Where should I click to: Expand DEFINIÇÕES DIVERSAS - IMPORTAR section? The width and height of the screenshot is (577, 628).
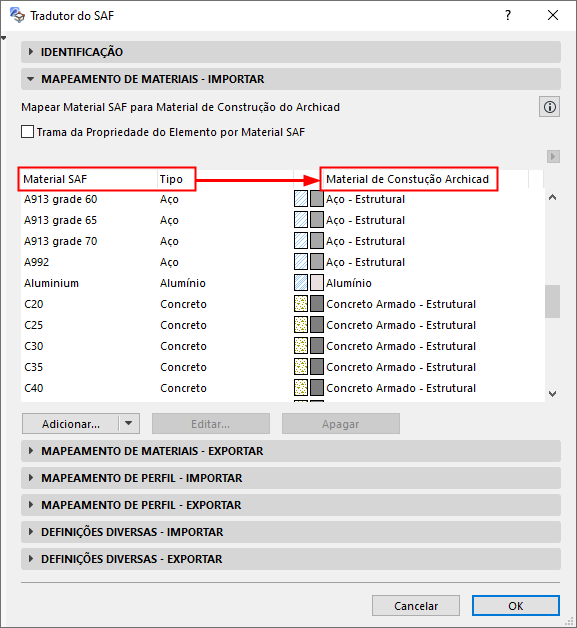pyautogui.click(x=291, y=532)
